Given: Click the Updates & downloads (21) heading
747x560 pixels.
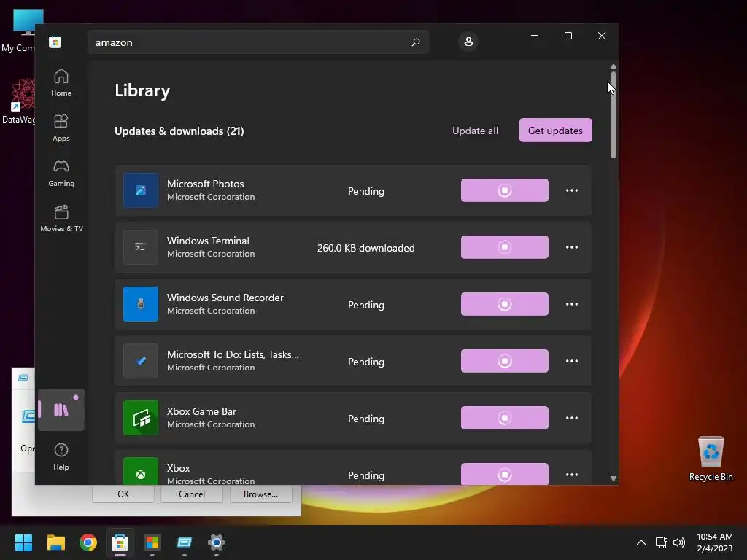Looking at the screenshot, I should click(x=179, y=131).
